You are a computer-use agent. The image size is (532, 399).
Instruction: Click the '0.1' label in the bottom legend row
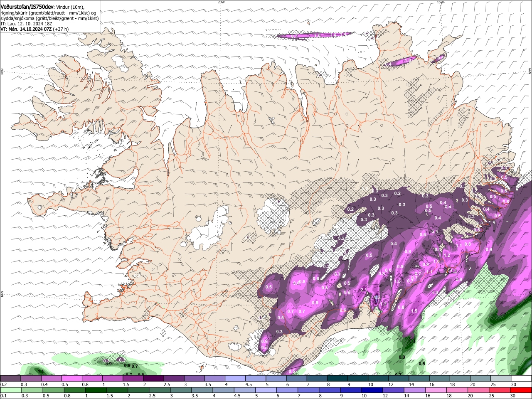[x=4, y=396]
